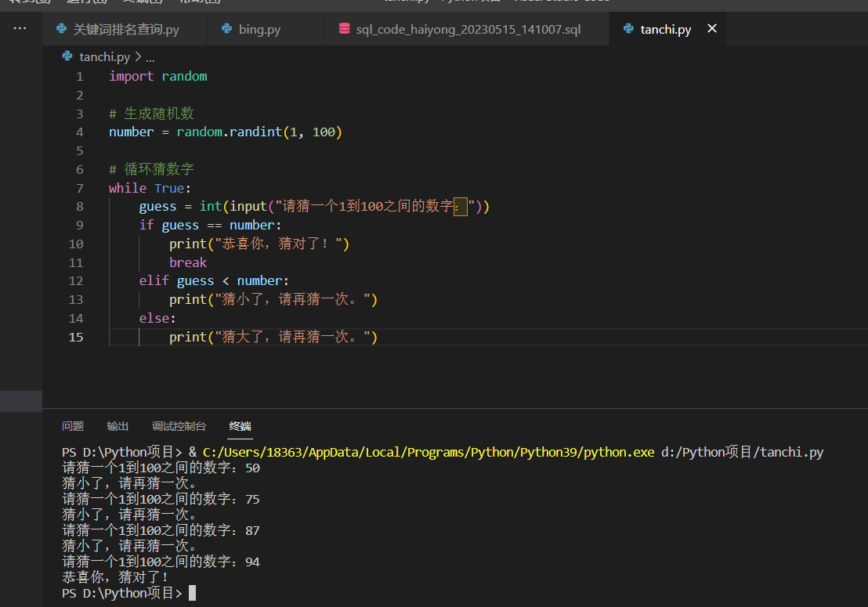Click 'if guess == number:' on line 9
This screenshot has height=607, width=868.
(210, 226)
